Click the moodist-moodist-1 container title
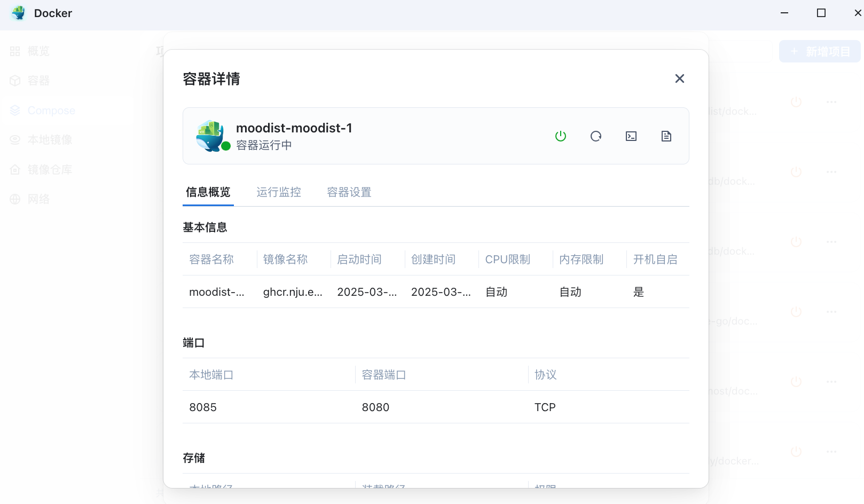Image resolution: width=864 pixels, height=504 pixels. pos(294,128)
